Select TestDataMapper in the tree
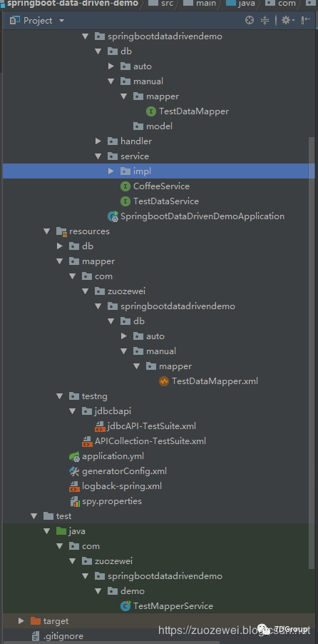Screen dimensions: 318x644 pyautogui.click(x=194, y=111)
